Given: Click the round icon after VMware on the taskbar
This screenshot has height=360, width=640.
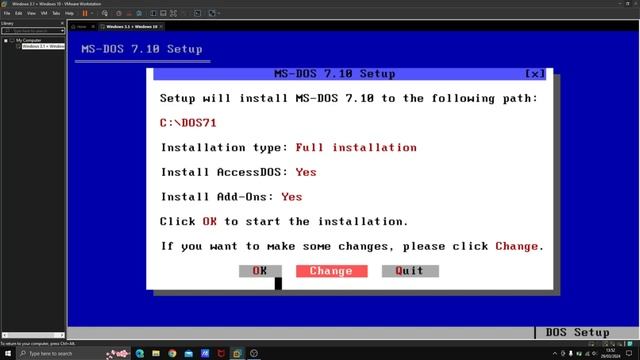Looking at the screenshot, I should (x=254, y=353).
